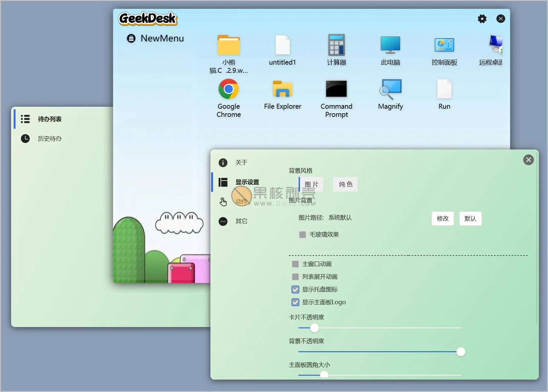Screen dimensions: 548x392
Task: Launch the File Explorer shortcut
Action: pyautogui.click(x=282, y=89)
